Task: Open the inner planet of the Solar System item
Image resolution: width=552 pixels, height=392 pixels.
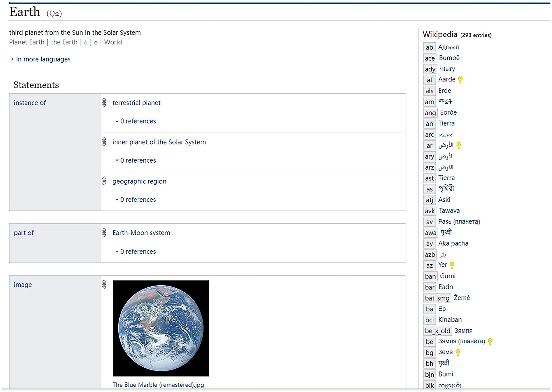Action: click(159, 142)
